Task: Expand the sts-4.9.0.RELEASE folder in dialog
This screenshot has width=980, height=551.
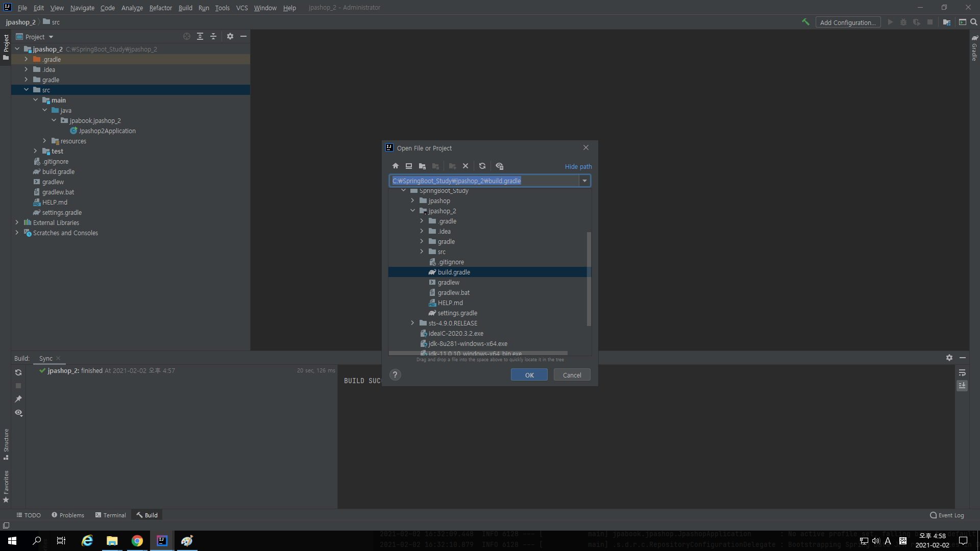Action: click(x=412, y=323)
